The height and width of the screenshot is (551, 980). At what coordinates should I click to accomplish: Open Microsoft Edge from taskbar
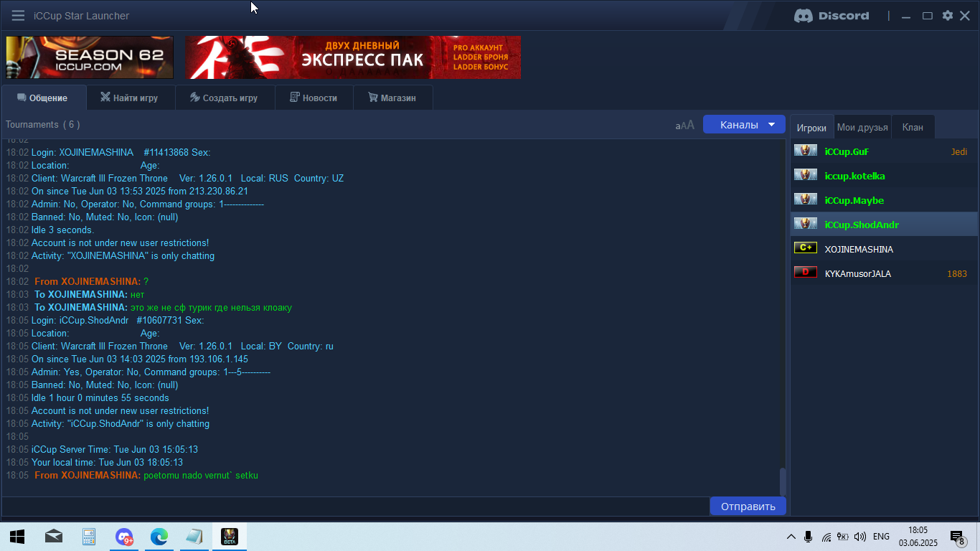pyautogui.click(x=159, y=537)
